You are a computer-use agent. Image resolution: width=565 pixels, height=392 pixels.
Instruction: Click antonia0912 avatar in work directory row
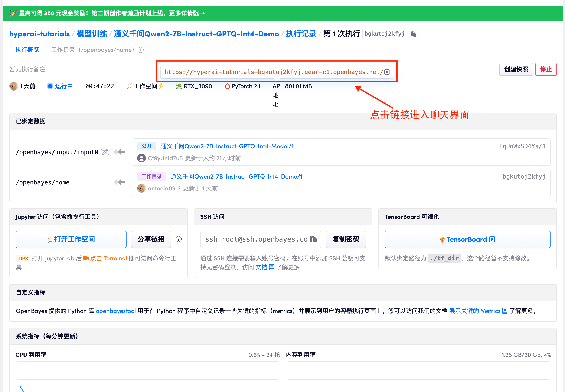tap(141, 188)
